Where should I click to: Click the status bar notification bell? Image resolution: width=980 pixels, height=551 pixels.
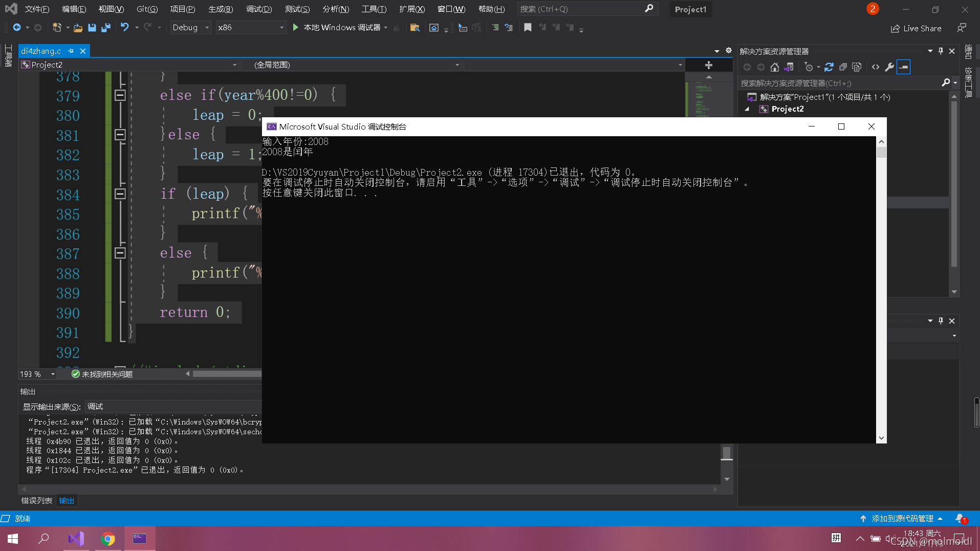coord(961,519)
